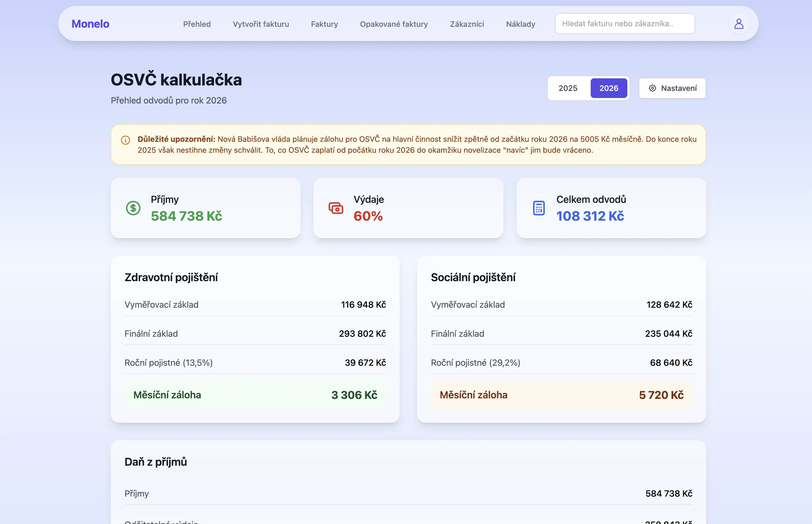Open Vytvořit fakturu page
The width and height of the screenshot is (812, 524).
pyautogui.click(x=261, y=24)
